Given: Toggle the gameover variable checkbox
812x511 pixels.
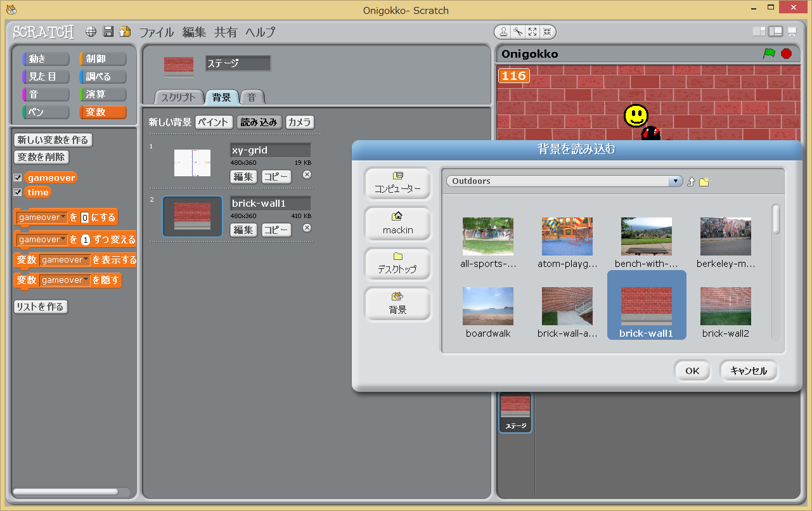Looking at the screenshot, I should [x=18, y=178].
